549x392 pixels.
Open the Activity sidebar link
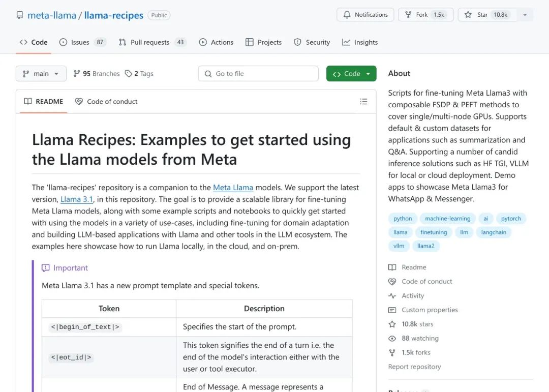click(x=406, y=296)
